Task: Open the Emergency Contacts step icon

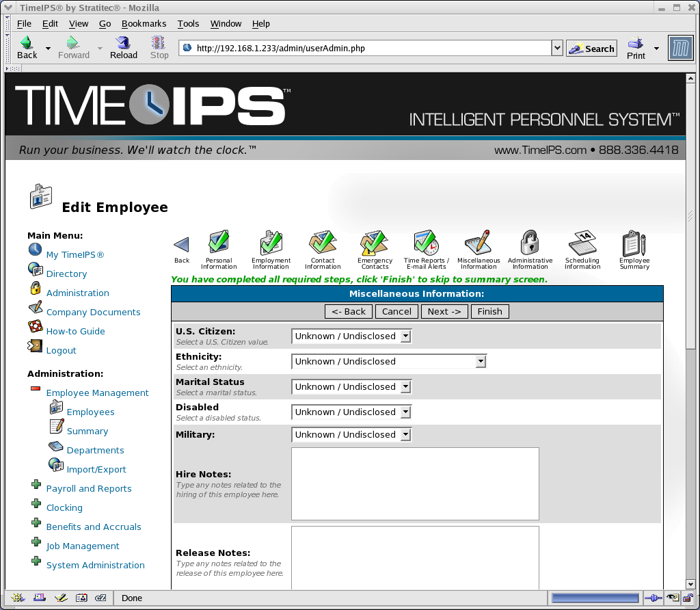Action: 375,241
